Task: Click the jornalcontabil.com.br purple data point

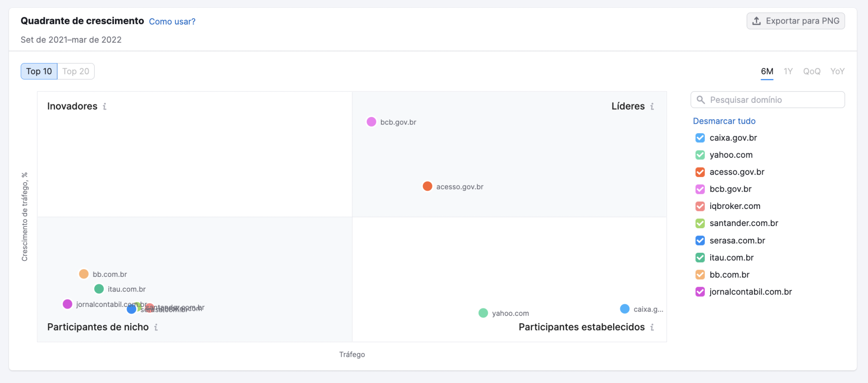Action: (67, 304)
